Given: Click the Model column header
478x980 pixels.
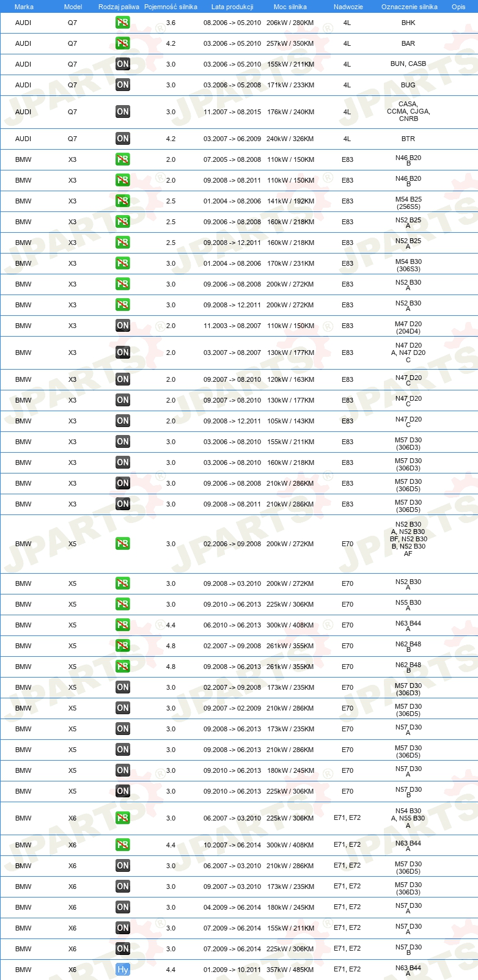Looking at the screenshot, I should pos(73,7).
